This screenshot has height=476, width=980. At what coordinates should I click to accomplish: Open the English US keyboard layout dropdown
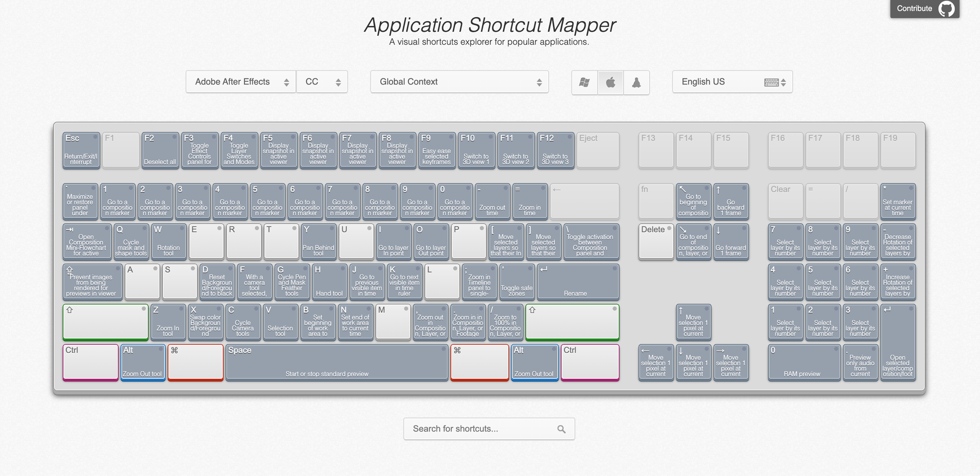(733, 82)
